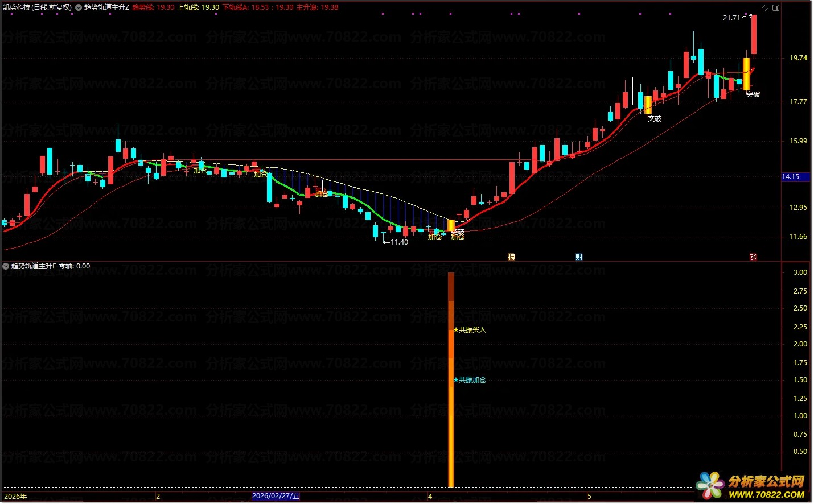Click the 凯盛科技(日线.前复权) stock title
Image resolution: width=814 pixels, height=504 pixels.
38,7
